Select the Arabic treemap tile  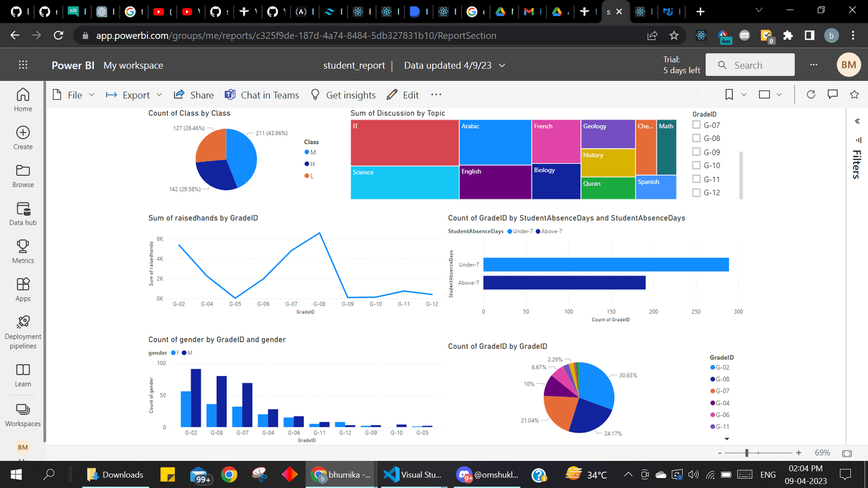coord(495,142)
